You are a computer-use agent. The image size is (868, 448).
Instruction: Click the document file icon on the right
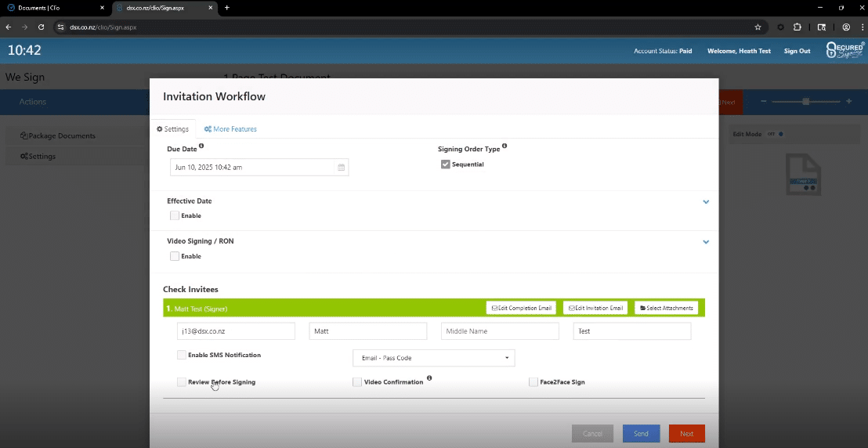(x=804, y=175)
